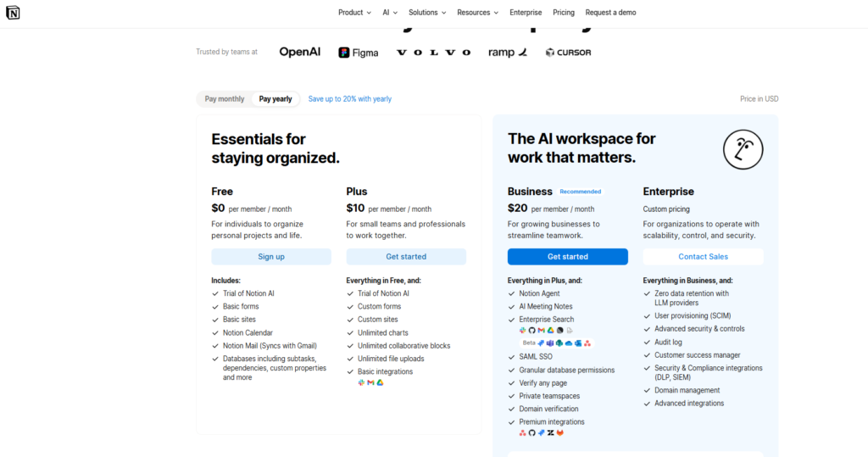Switch billing to Pay monthly
The height and width of the screenshot is (457, 868).
(225, 99)
